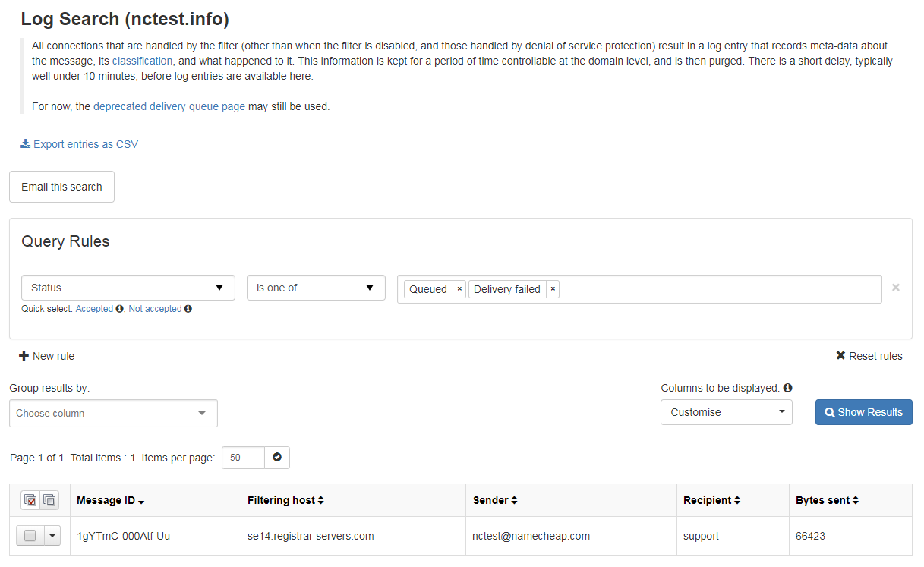The width and height of the screenshot is (924, 567).
Task: Click the sender nctest@namecheap.com
Action: 531,536
